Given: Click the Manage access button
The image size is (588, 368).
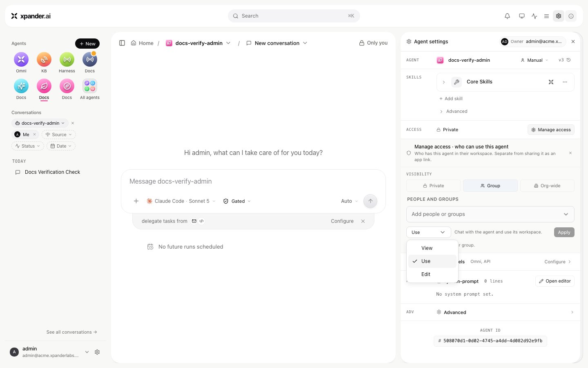Looking at the screenshot, I should click(x=551, y=130).
